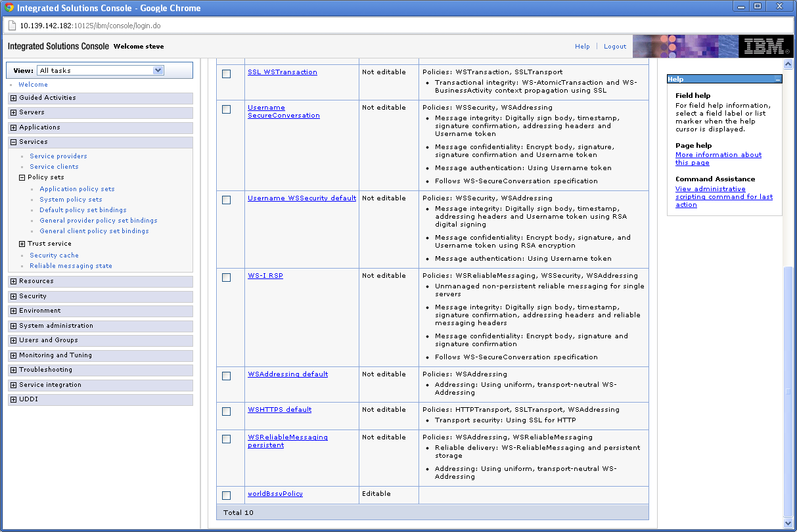Collapse the Services section
The width and height of the screenshot is (797, 532).
pyautogui.click(x=13, y=142)
